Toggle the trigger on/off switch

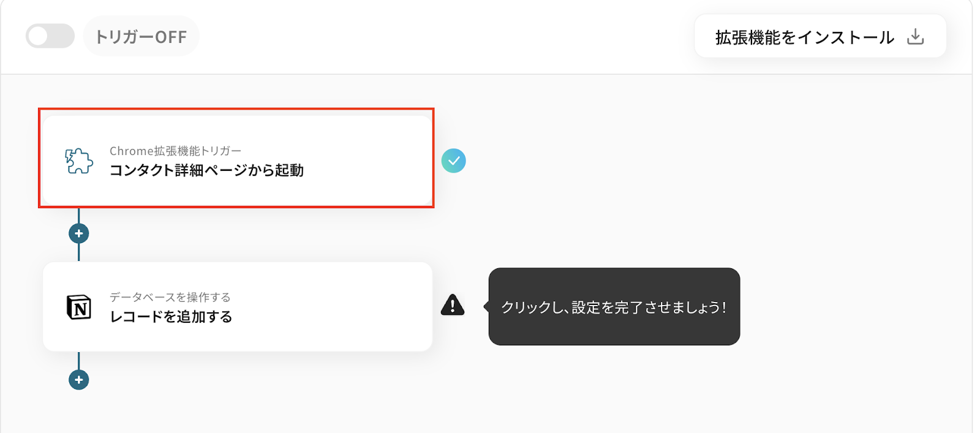point(50,36)
